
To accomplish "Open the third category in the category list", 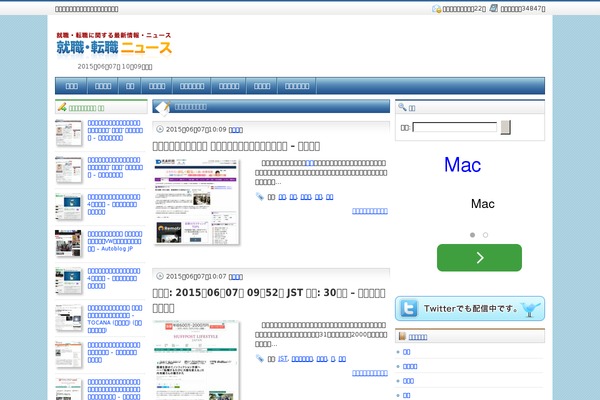I will pos(408,381).
